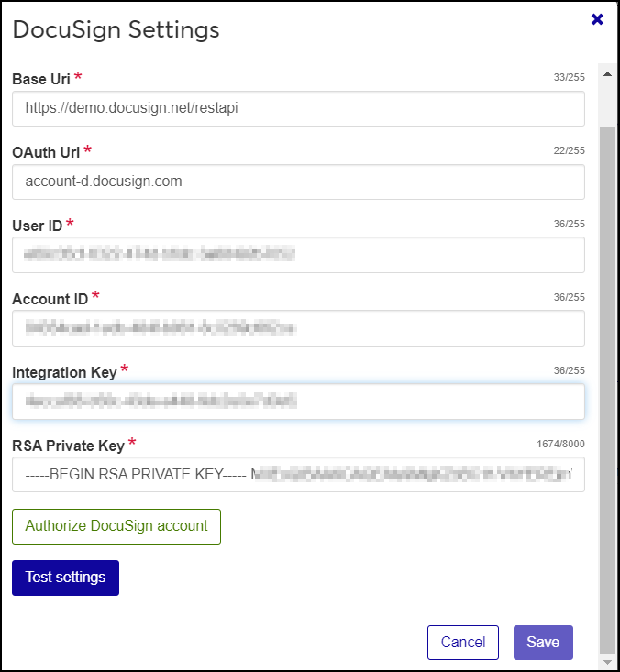Screen dimensions: 620x672
Task: Click the RSA Private Key field
Action: pyautogui.click(x=298, y=475)
